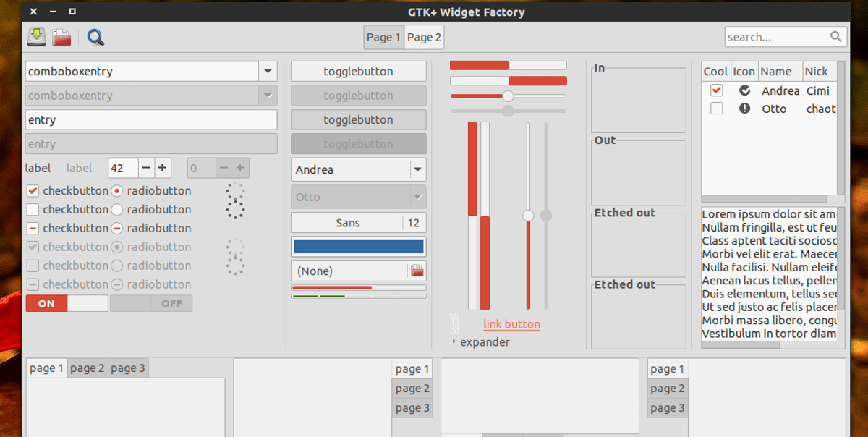Click the magnifier inside the search field
Viewport: 868px width, 437px height.
(x=835, y=36)
